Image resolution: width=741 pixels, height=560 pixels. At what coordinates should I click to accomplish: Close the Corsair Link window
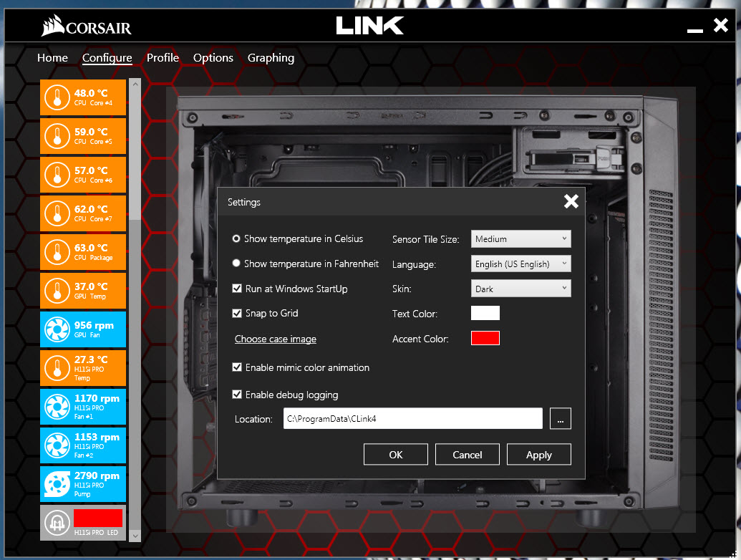[721, 25]
